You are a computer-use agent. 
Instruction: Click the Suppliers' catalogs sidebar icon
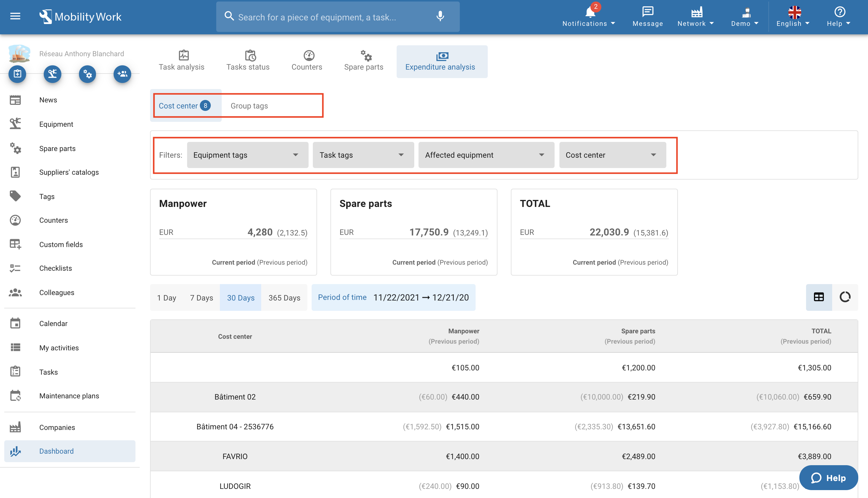[x=15, y=172]
